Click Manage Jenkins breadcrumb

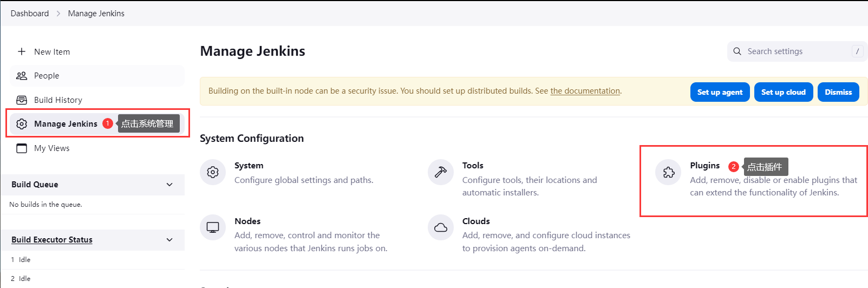click(x=96, y=14)
